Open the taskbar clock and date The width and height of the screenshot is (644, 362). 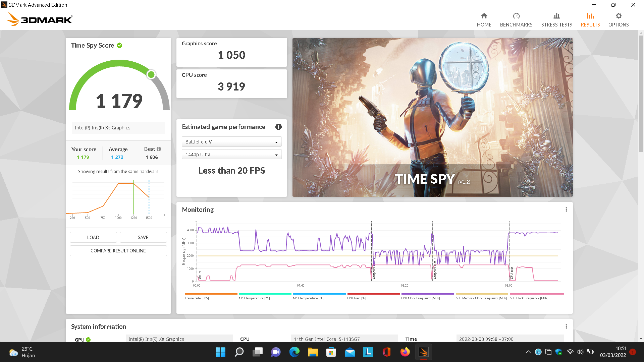pyautogui.click(x=613, y=352)
